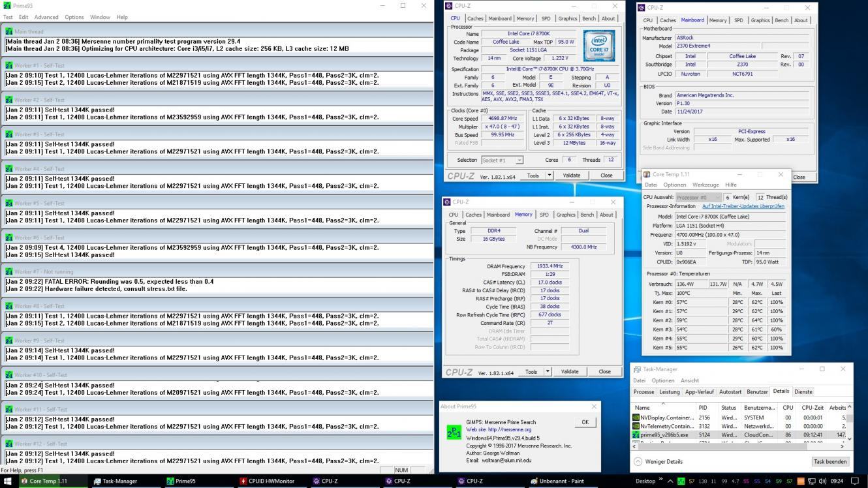Viewport: 868px width, 488px height.
Task: Click the Worker #1 Self-Test window icon
Action: pyautogui.click(x=9, y=65)
